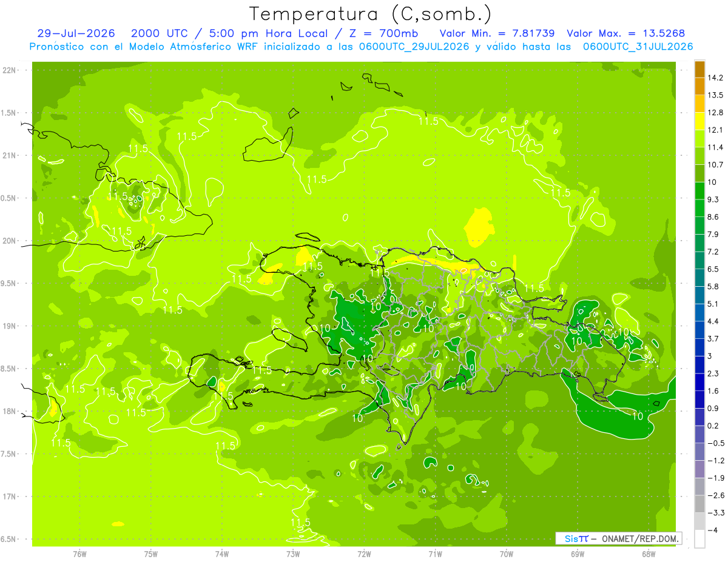728x562 pixels.
Task: Click the "Valor Min. = 7.81739" value
Action: click(x=497, y=33)
